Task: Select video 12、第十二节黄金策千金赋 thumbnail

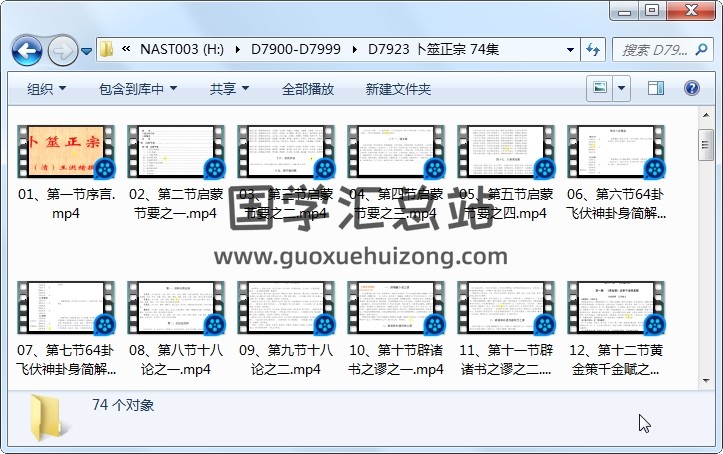Action: coord(616,307)
